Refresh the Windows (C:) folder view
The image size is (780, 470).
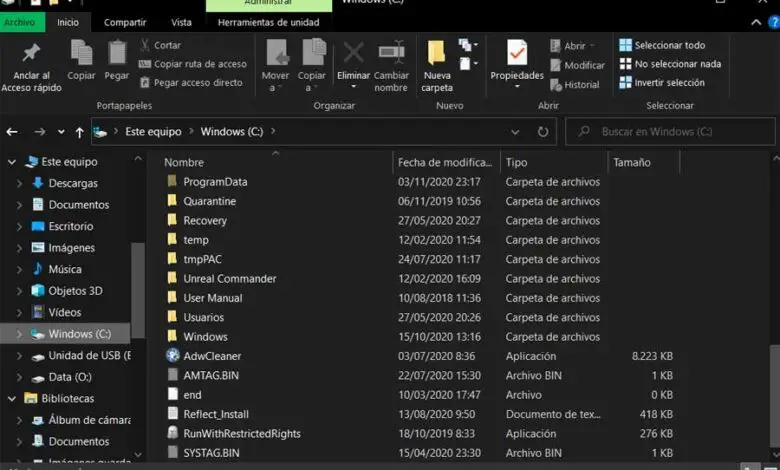point(543,132)
